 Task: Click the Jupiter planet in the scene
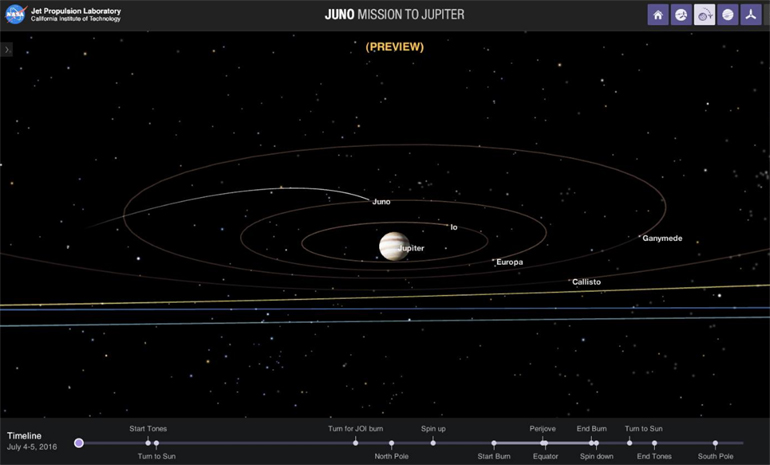tap(392, 246)
